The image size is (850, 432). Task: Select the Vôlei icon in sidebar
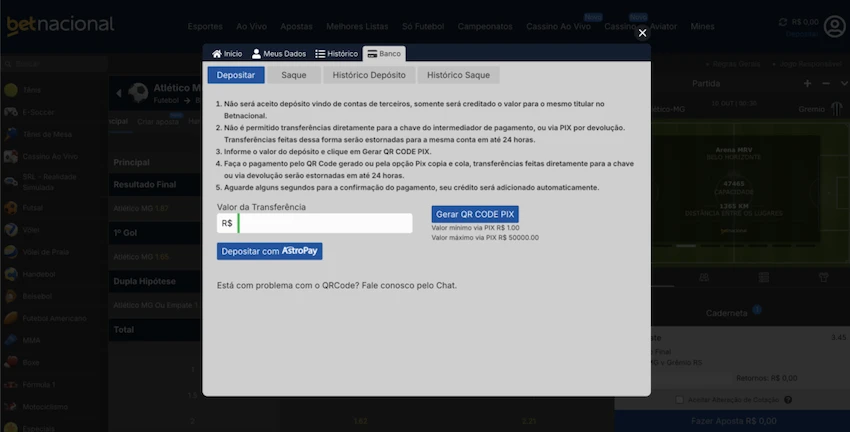click(x=11, y=230)
